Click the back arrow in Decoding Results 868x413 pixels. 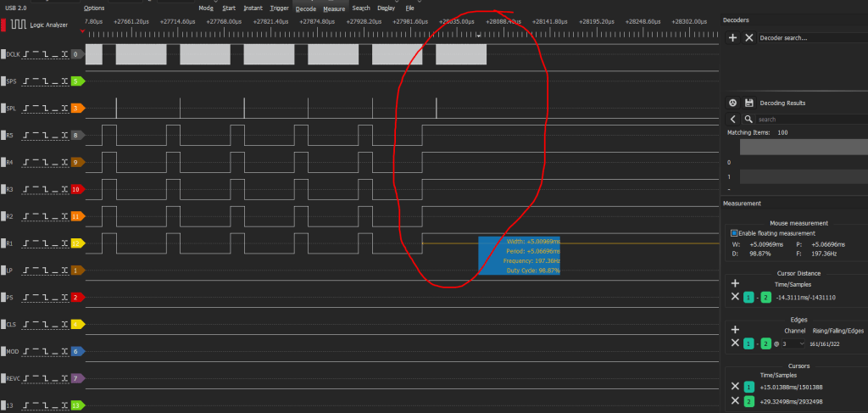click(733, 120)
